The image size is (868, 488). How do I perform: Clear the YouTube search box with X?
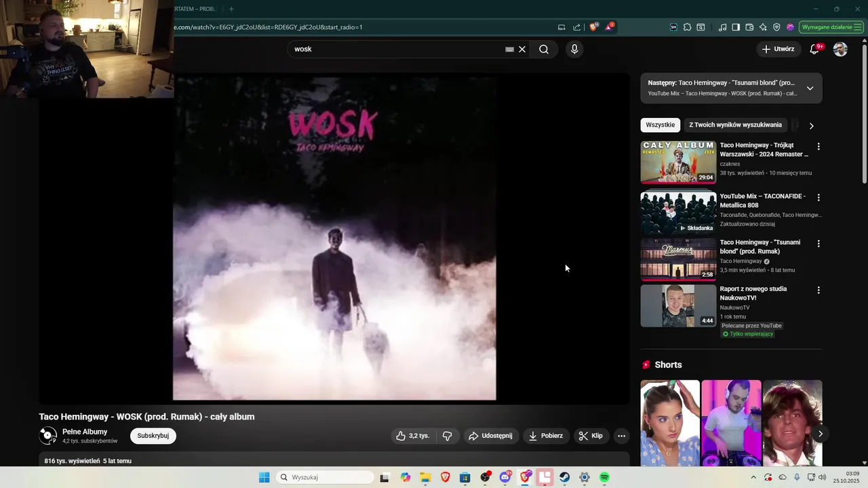pyautogui.click(x=522, y=49)
